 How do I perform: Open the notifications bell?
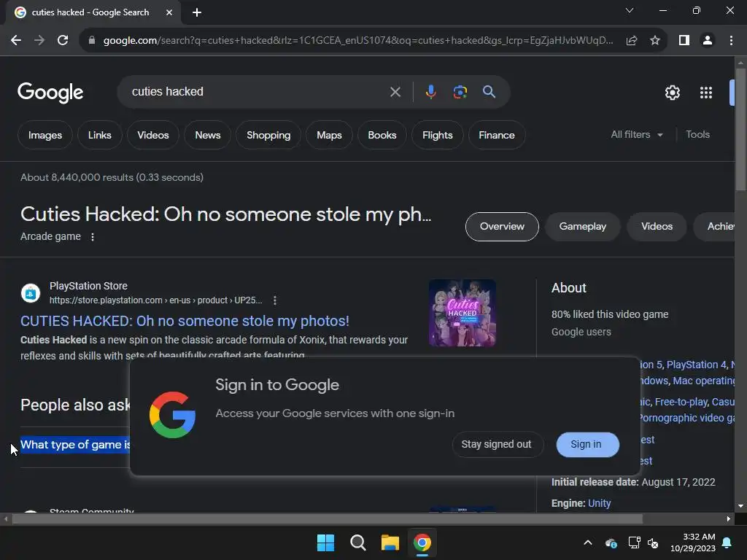pos(727,542)
